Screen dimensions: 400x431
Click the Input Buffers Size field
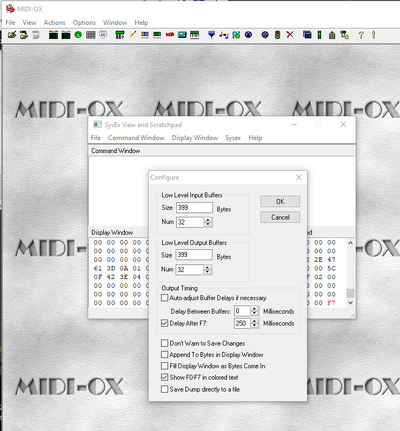[194, 207]
